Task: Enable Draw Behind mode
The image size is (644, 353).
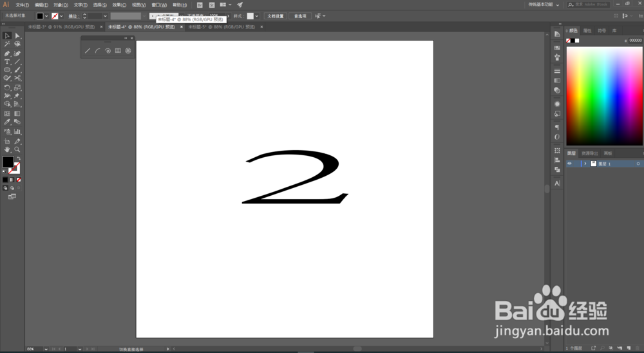Action: pyautogui.click(x=12, y=188)
